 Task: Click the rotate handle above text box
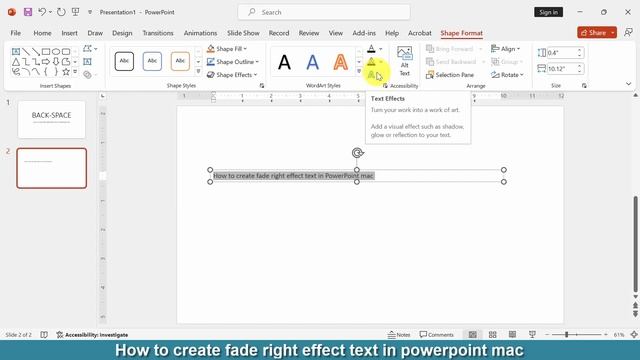[358, 153]
